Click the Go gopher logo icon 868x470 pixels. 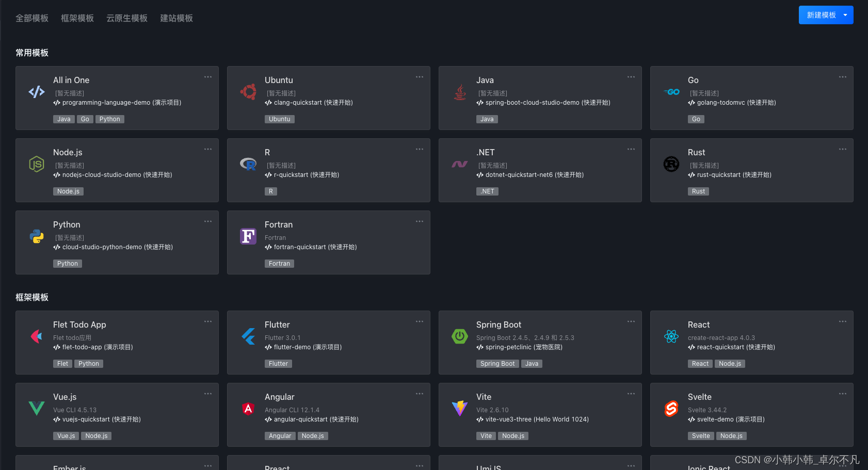tap(671, 92)
